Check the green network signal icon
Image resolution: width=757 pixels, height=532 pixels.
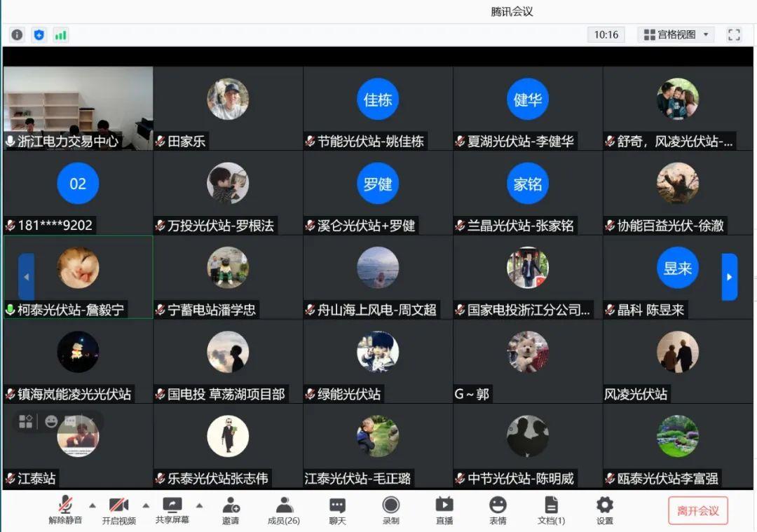point(61,35)
